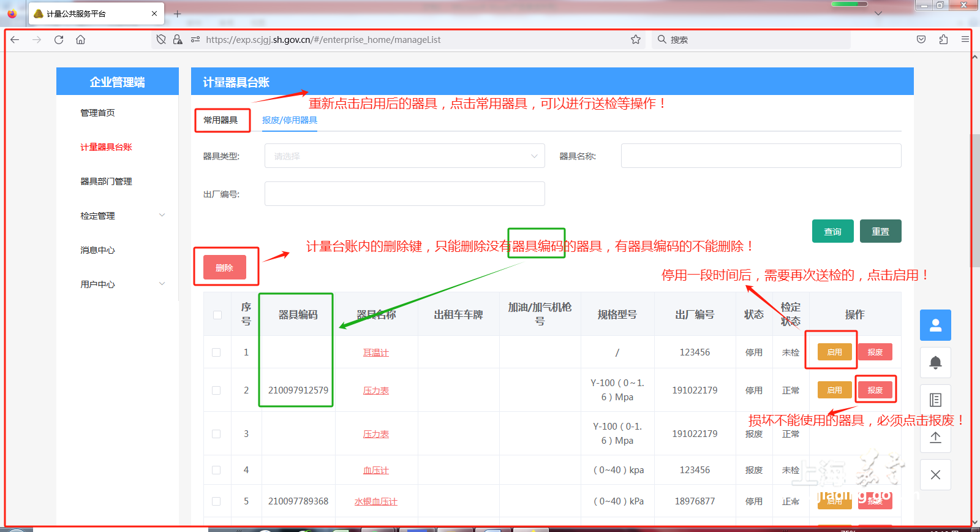Open the Pocket save icon
Screen dimensions: 980x532
(921, 39)
